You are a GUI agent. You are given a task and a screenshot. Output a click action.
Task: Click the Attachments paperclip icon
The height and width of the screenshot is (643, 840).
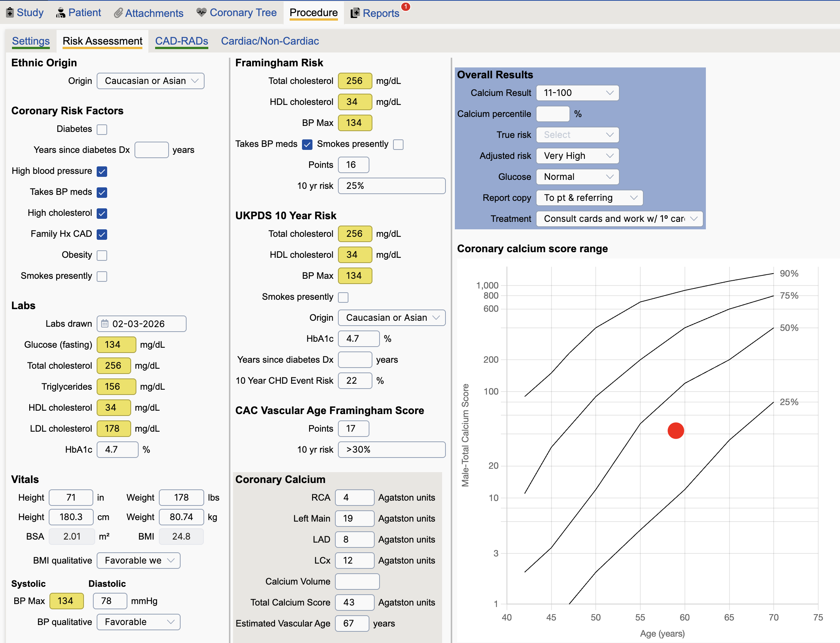coord(118,13)
